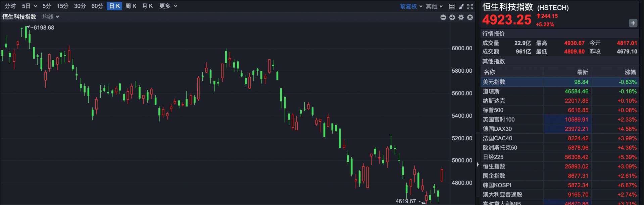The height and width of the screenshot is (205, 644).
Task: Switch to the 周K weekly chart tab
Action: [131, 6]
